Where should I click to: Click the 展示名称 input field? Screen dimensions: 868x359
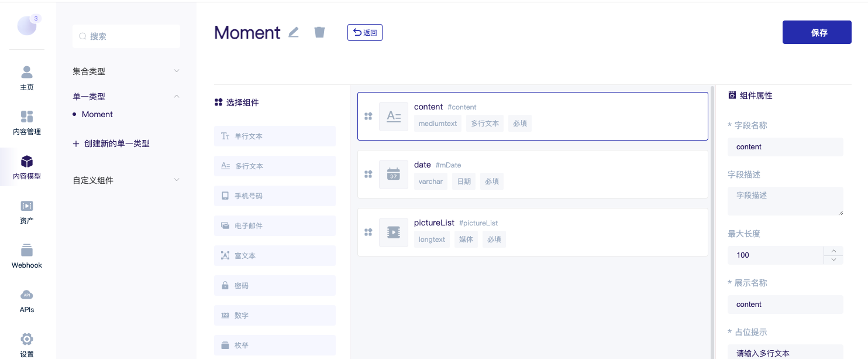786,305
